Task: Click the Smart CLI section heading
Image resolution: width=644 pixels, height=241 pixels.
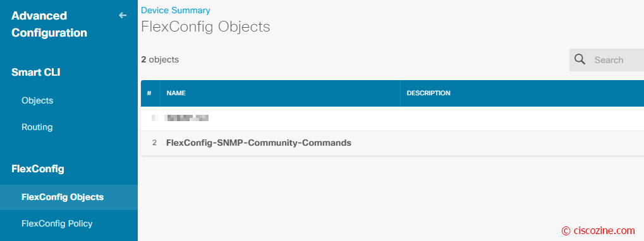Action: [x=36, y=72]
